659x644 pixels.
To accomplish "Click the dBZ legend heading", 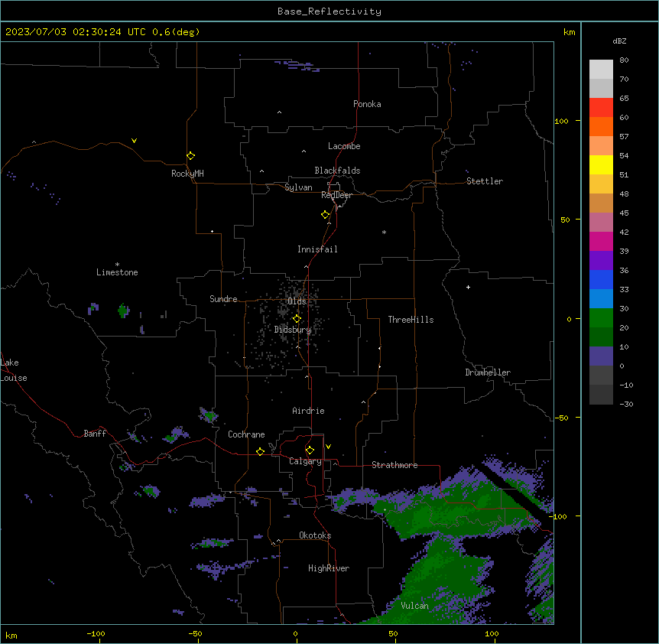I will (619, 41).
